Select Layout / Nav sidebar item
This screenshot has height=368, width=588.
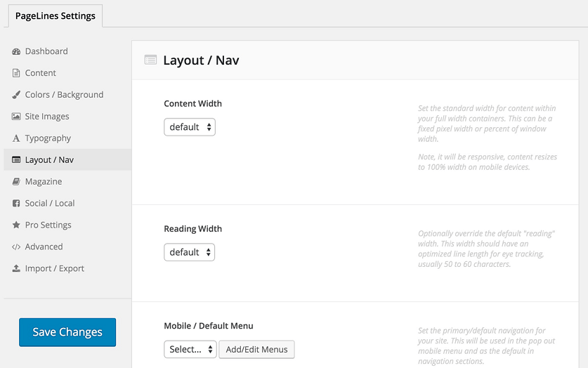coord(67,160)
